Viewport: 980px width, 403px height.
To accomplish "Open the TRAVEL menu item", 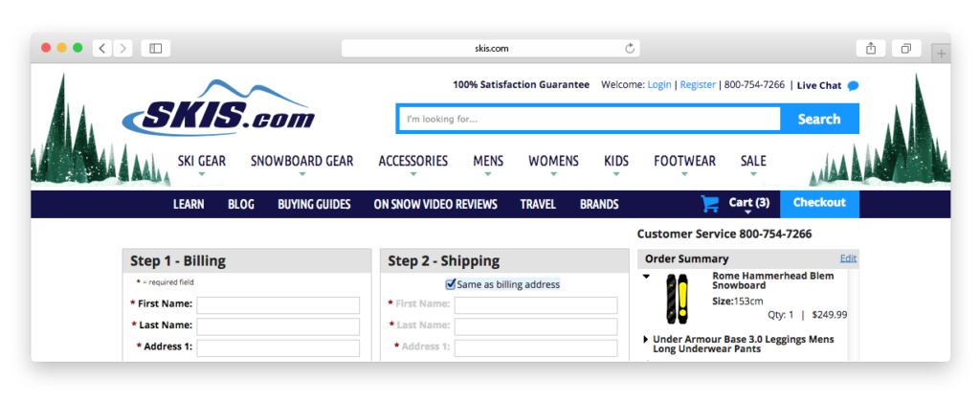I will (538, 204).
